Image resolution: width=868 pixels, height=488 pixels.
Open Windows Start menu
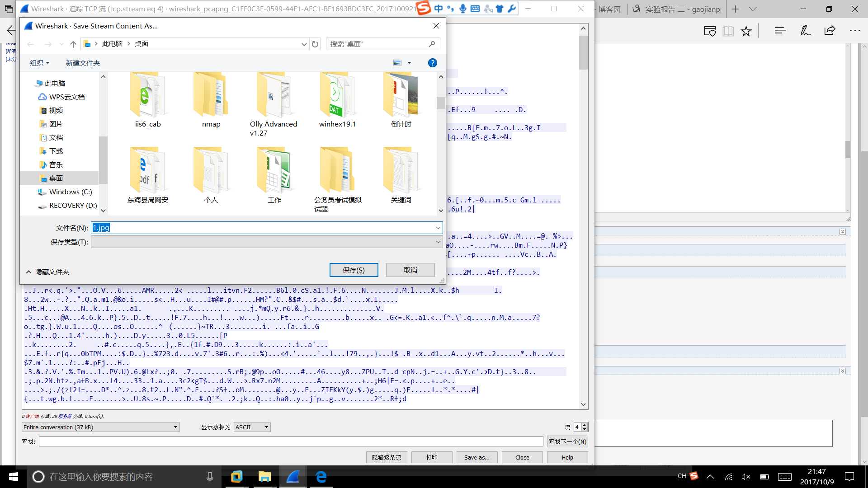[x=13, y=477]
